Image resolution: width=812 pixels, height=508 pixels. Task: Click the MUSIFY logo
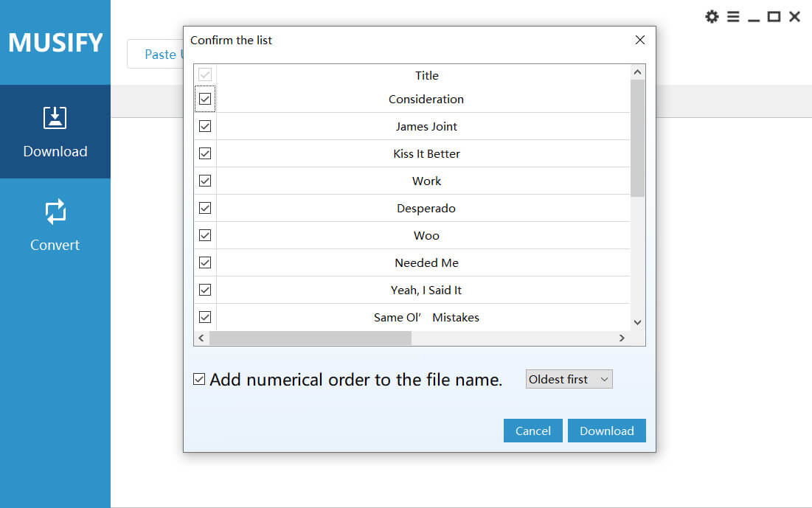coord(55,43)
